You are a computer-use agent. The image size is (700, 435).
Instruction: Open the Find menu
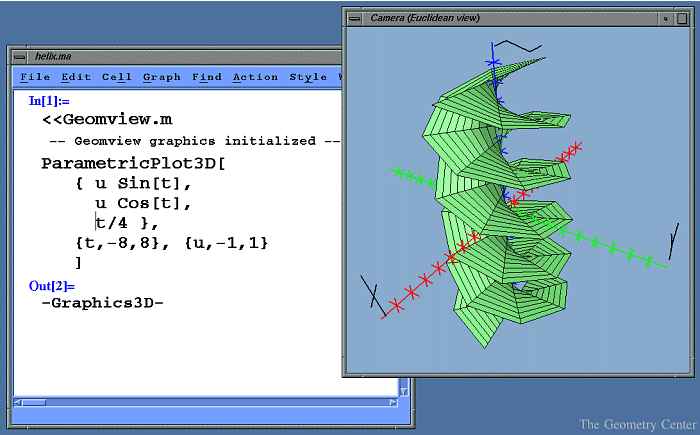tap(207, 77)
